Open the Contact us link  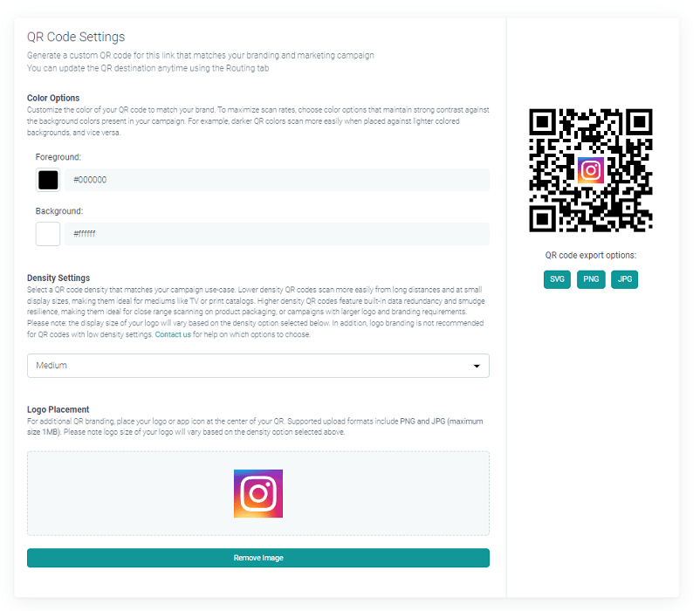173,334
